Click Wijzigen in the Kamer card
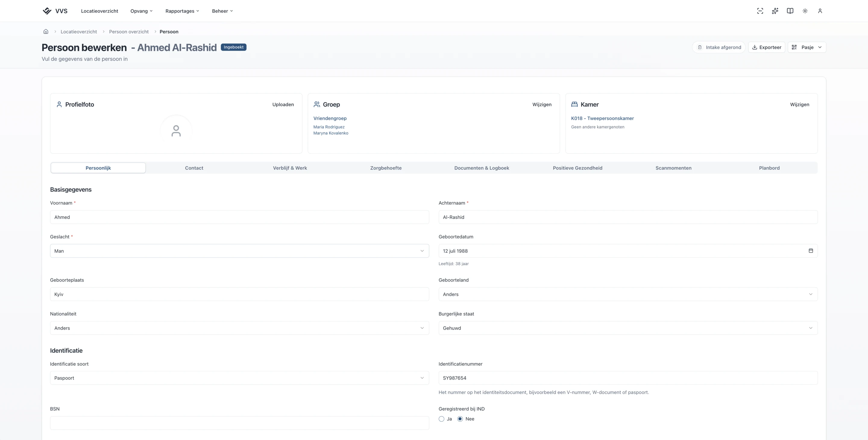 click(800, 105)
